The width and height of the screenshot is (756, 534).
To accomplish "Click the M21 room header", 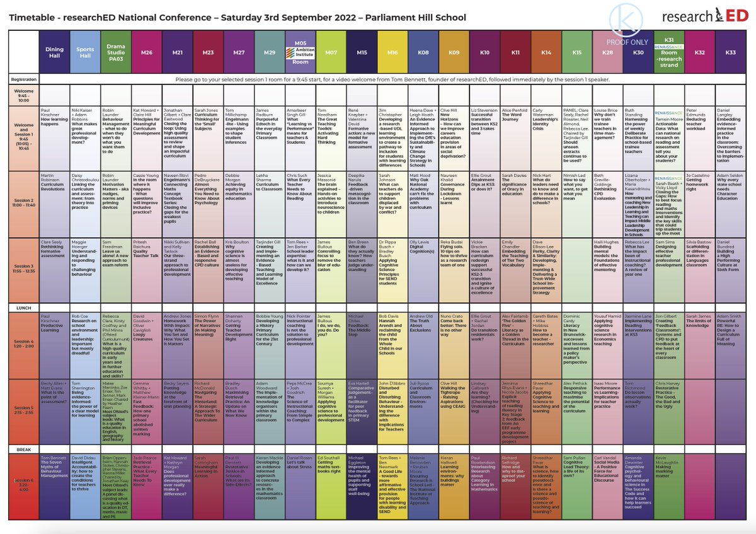I will 178,52.
